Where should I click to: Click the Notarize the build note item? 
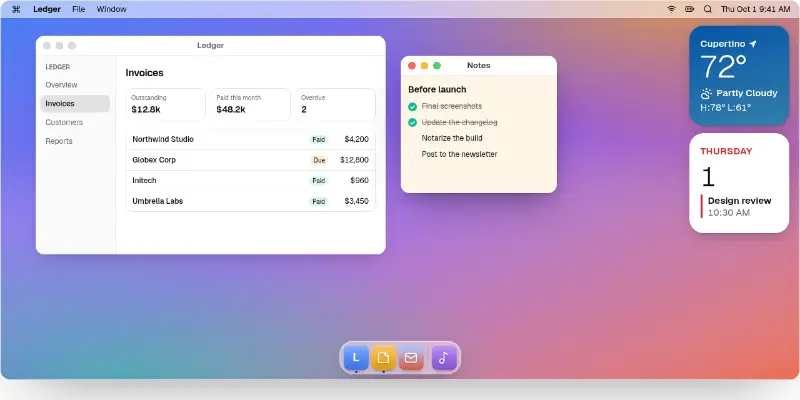452,138
